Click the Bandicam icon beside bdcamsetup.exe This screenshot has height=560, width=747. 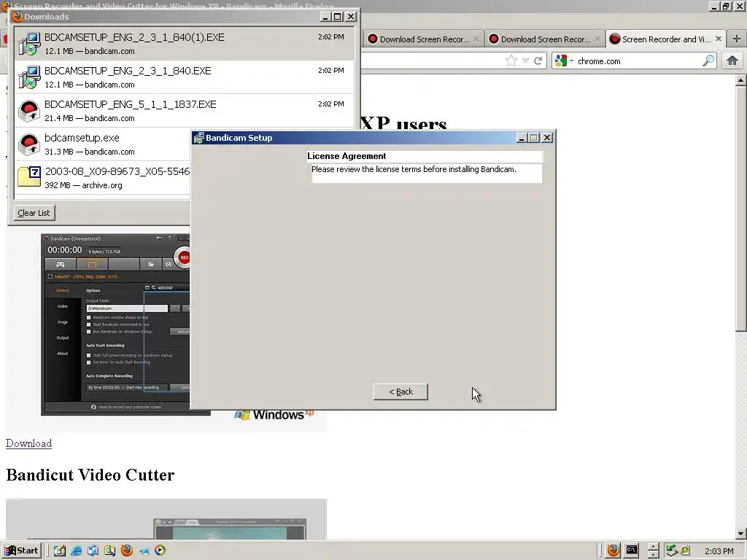pos(29,144)
